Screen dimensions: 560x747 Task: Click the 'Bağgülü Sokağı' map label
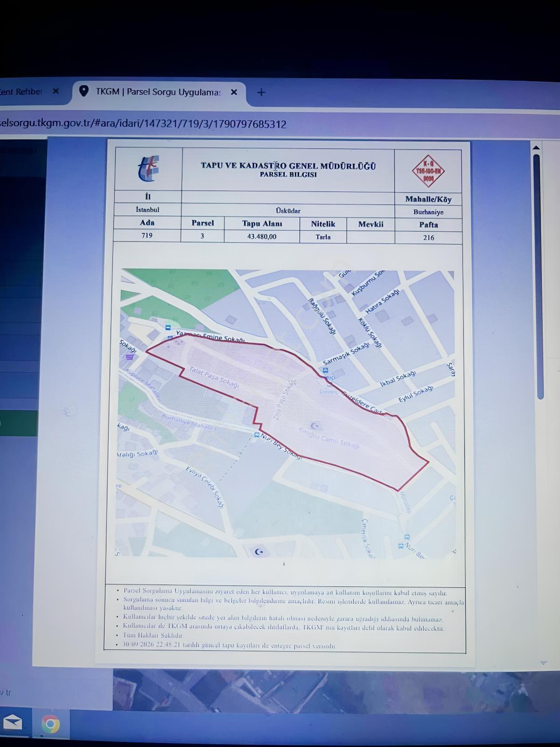tap(322, 317)
